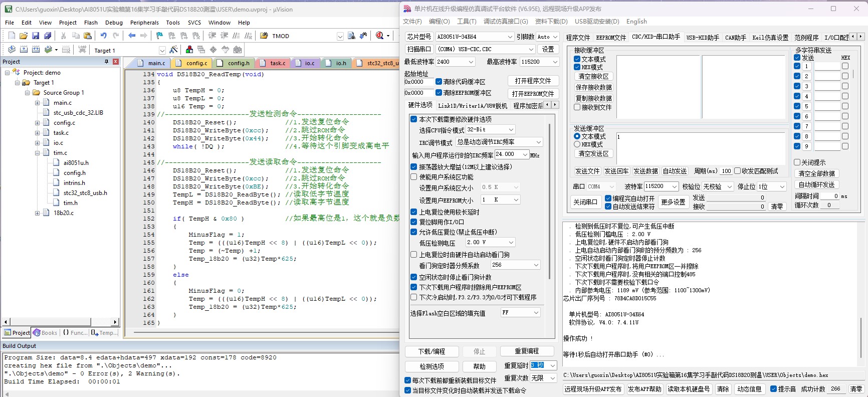Toggle 振荡器放大增益 checkbox

[413, 167]
